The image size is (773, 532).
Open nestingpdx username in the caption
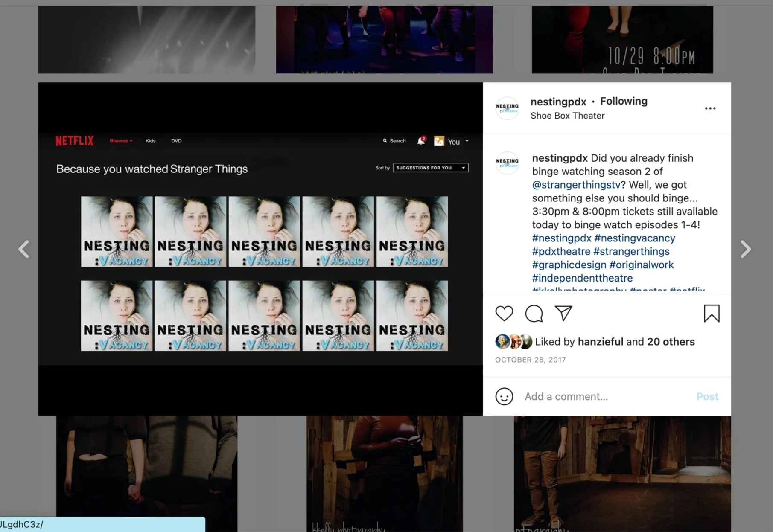tap(560, 158)
